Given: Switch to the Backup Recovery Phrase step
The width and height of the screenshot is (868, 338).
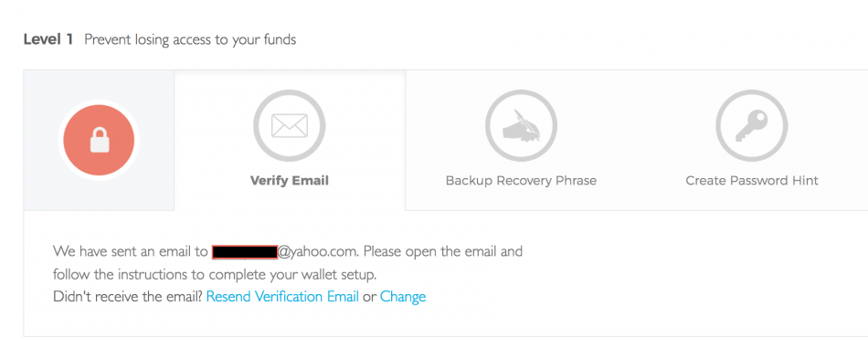Looking at the screenshot, I should [521, 181].
